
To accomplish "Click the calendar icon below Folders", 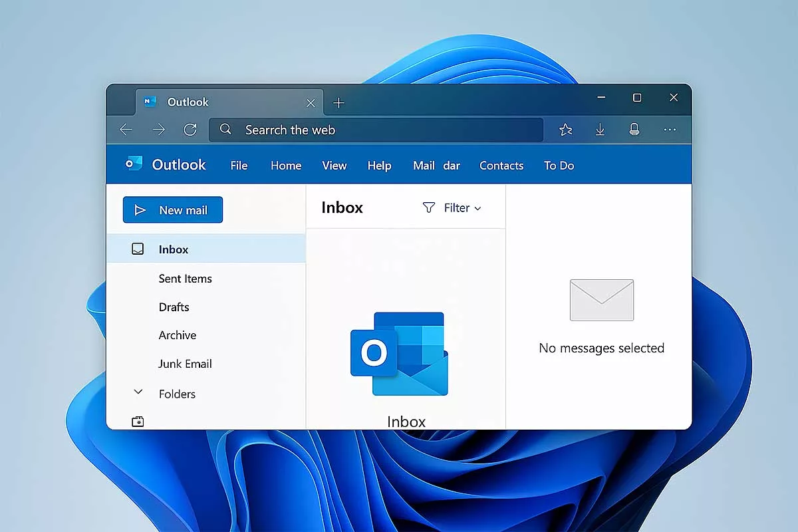I will [x=138, y=421].
